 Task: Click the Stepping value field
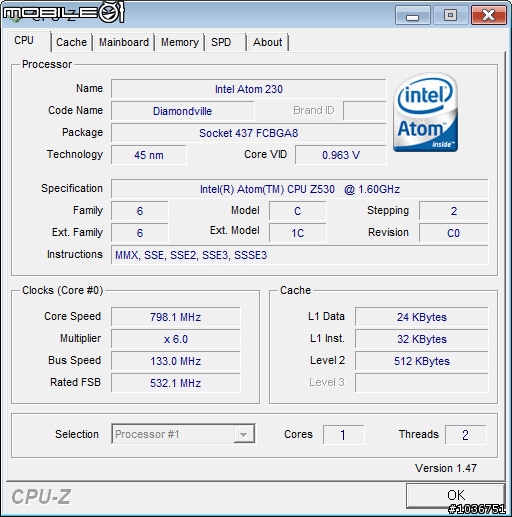(x=454, y=211)
